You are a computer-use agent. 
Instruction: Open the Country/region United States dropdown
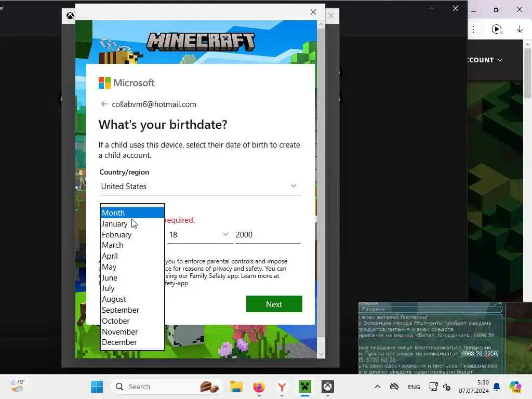point(200,187)
